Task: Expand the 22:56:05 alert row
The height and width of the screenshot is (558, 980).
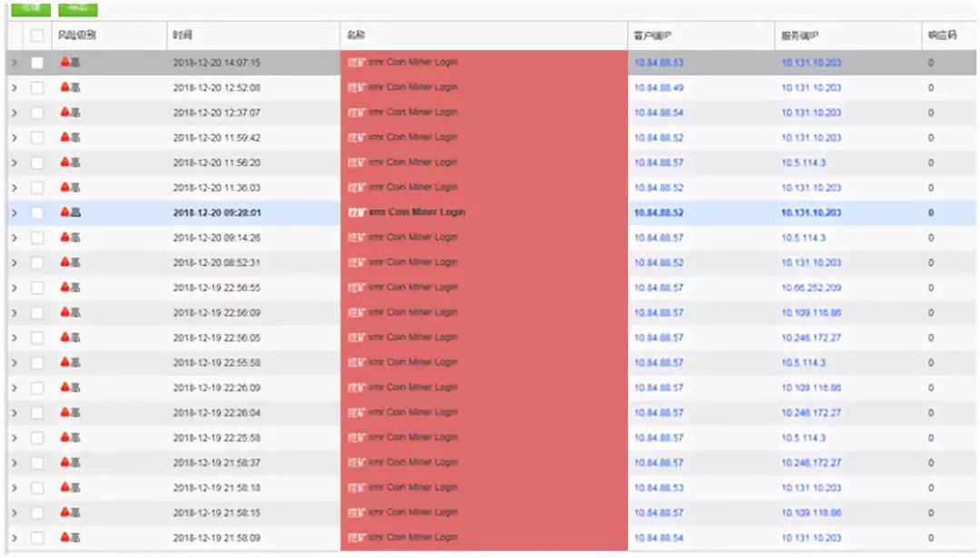Action: click(x=15, y=338)
